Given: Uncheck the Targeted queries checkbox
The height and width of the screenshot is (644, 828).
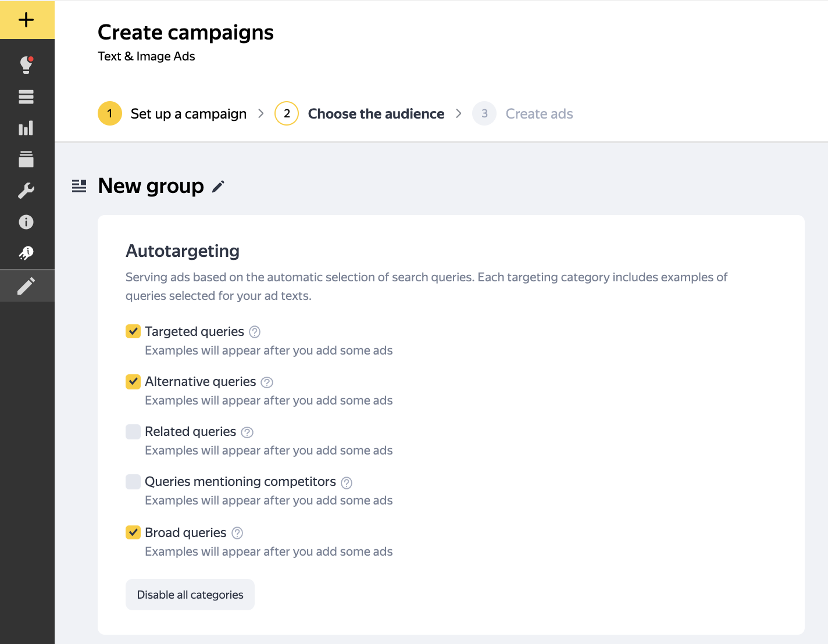Looking at the screenshot, I should click(x=133, y=331).
